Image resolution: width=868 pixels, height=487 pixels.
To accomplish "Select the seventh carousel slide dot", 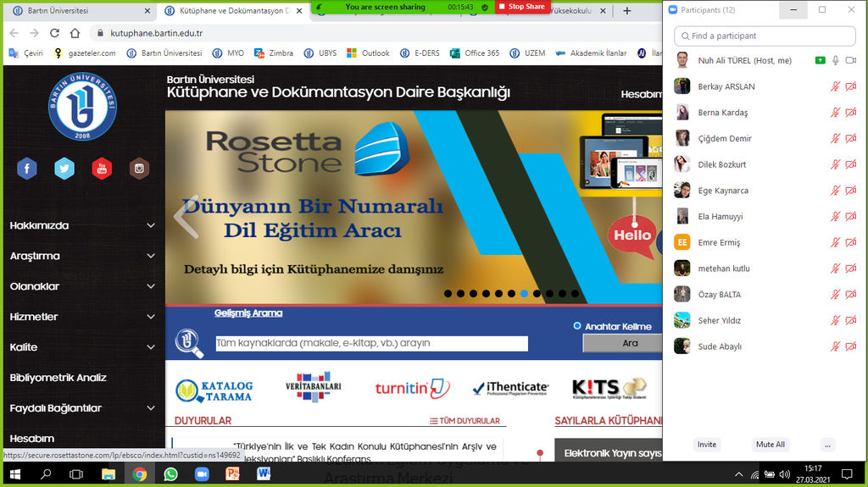I will [x=525, y=294].
